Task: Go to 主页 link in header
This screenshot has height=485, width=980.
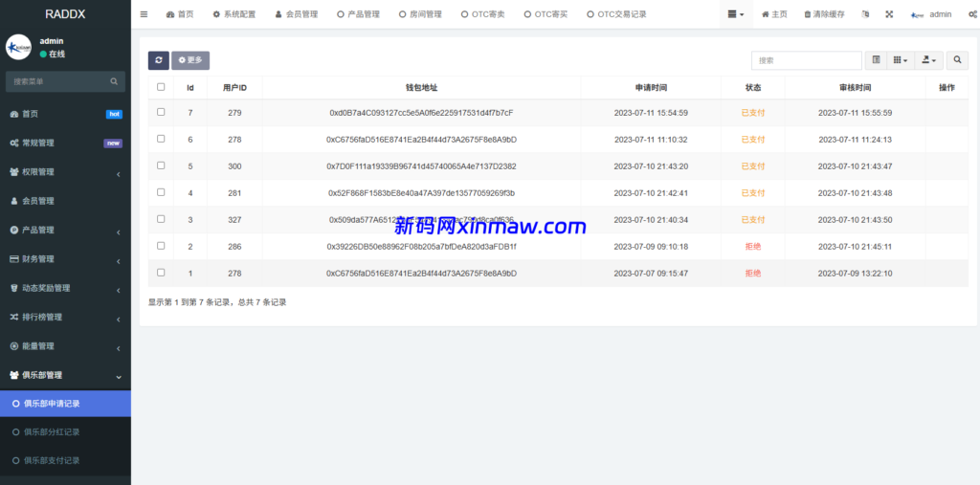Action: pyautogui.click(x=775, y=14)
